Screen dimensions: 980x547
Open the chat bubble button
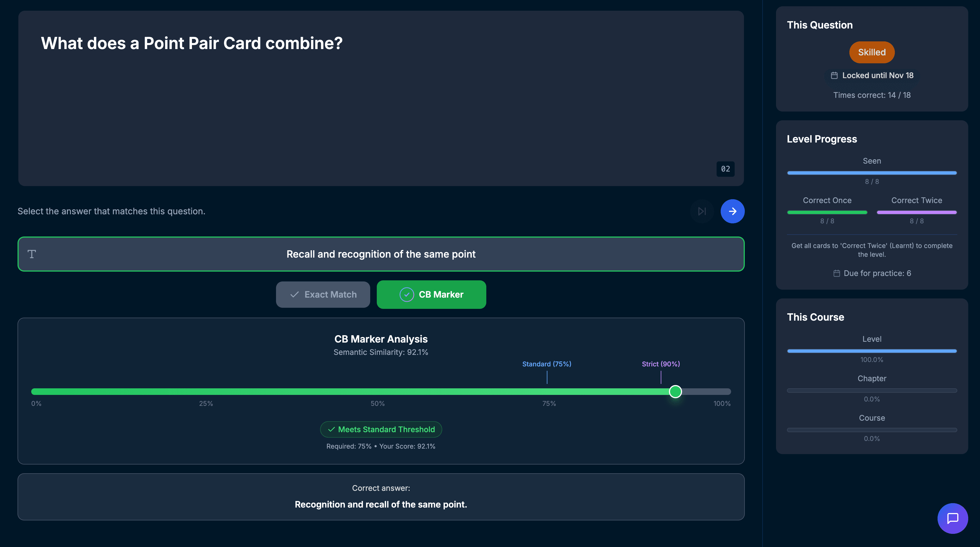[952, 518]
